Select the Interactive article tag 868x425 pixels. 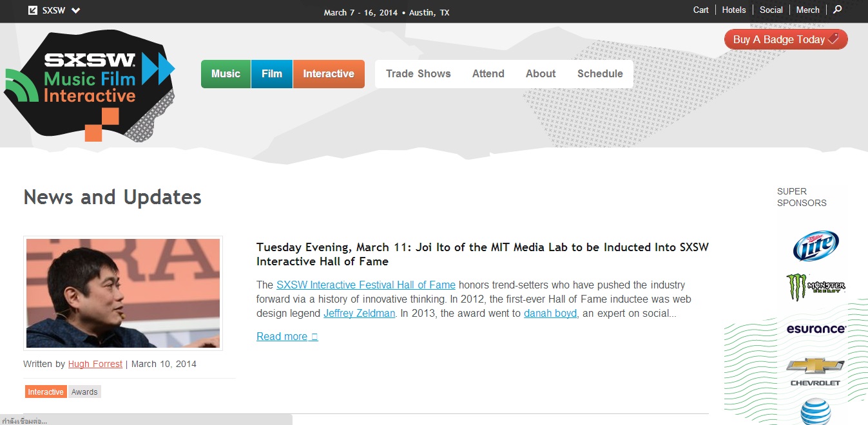46,392
